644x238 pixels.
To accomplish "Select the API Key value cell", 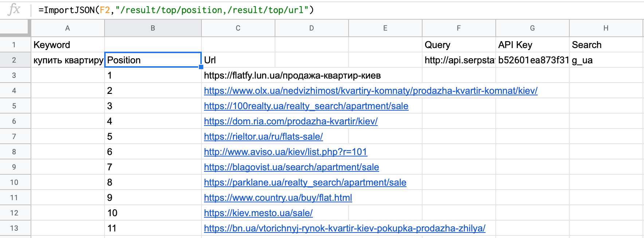I will tap(532, 60).
